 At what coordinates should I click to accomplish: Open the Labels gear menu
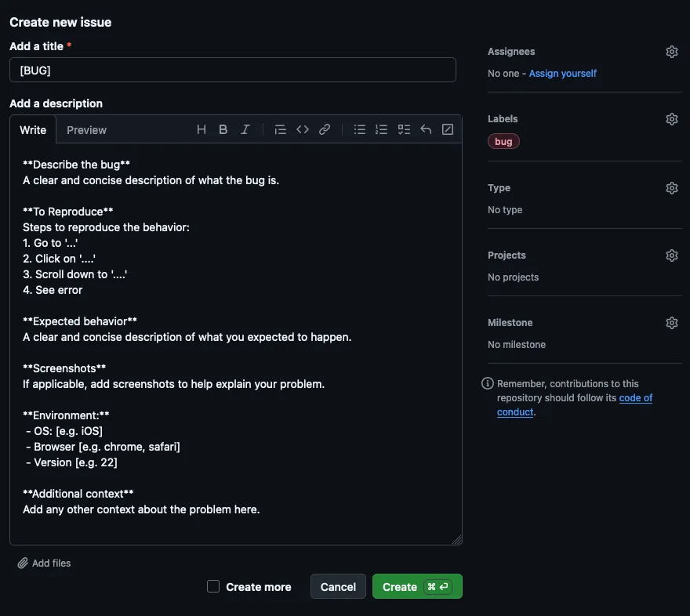click(x=672, y=119)
